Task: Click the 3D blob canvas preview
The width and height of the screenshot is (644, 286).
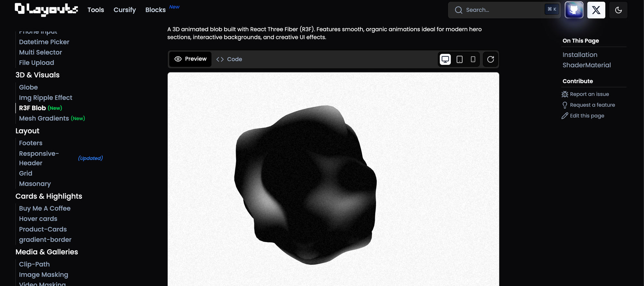Action: pos(333,179)
